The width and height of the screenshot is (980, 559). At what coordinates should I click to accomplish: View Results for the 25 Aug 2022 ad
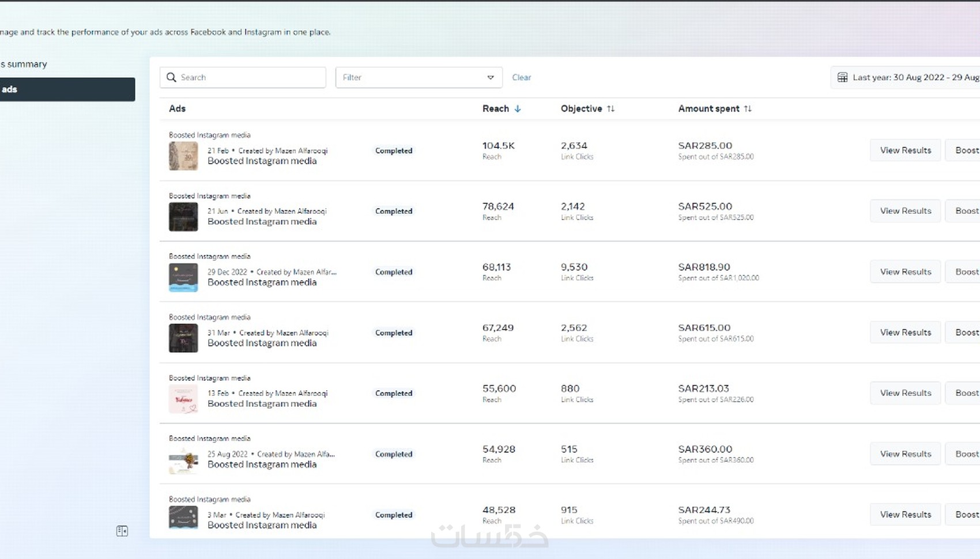click(x=905, y=454)
